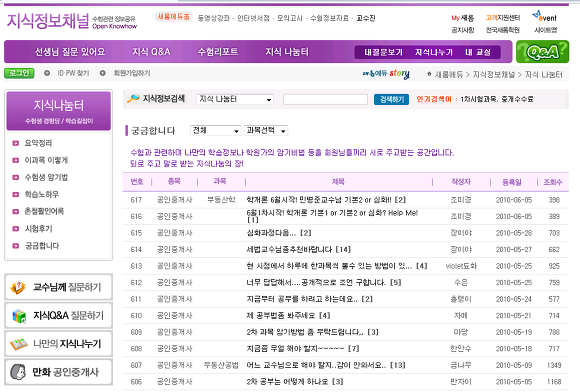Open the 모의고사 top link
580x392 pixels.
(x=289, y=18)
